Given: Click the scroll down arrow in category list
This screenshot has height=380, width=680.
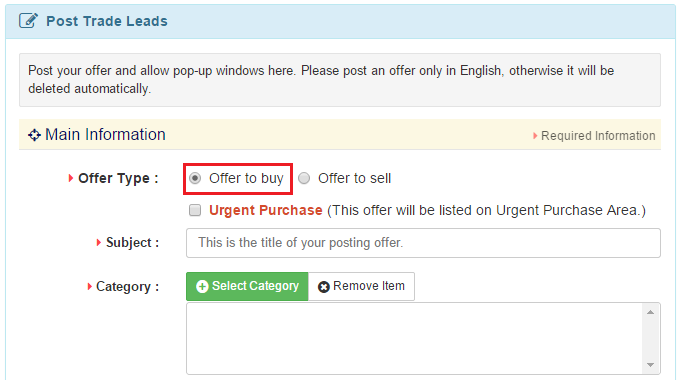Looking at the screenshot, I should click(651, 365).
